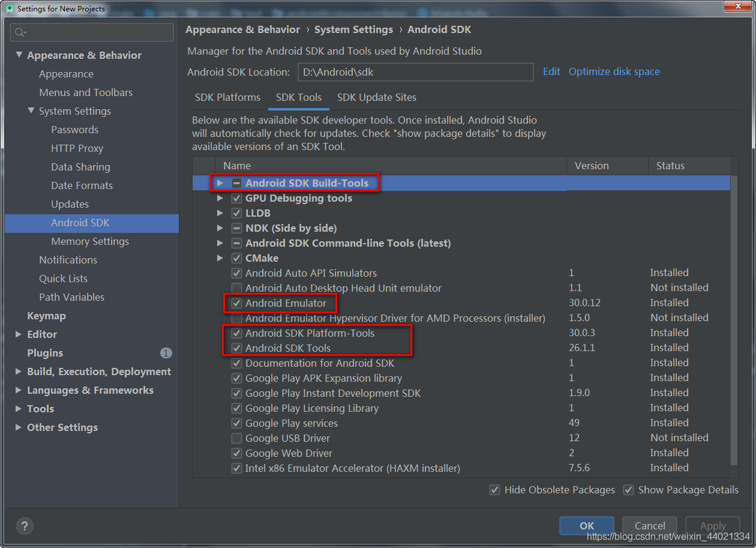Expand the Other Settings arrow
756x548 pixels.
coord(19,427)
